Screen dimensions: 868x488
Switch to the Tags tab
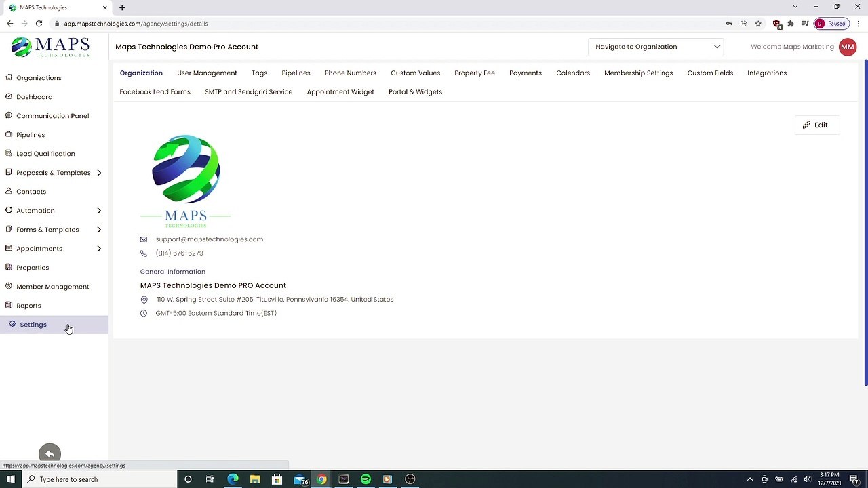click(x=259, y=73)
